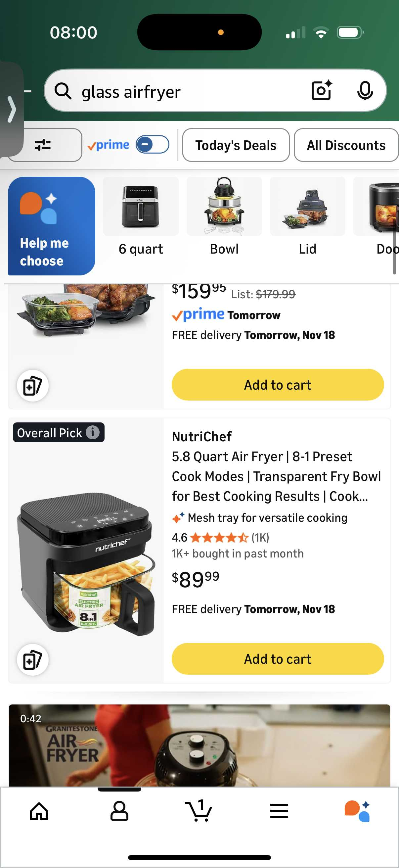Select the 6 quart category thumbnail

pyautogui.click(x=141, y=216)
